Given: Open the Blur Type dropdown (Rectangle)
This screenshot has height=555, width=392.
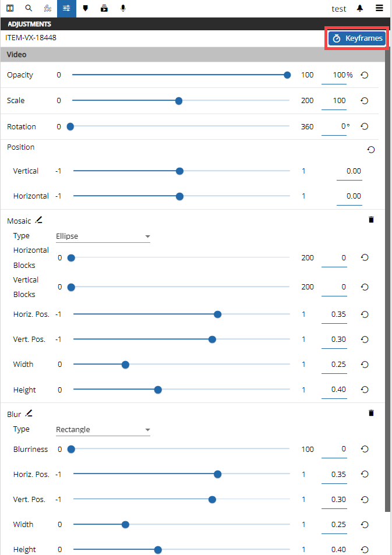Looking at the screenshot, I should tap(103, 430).
